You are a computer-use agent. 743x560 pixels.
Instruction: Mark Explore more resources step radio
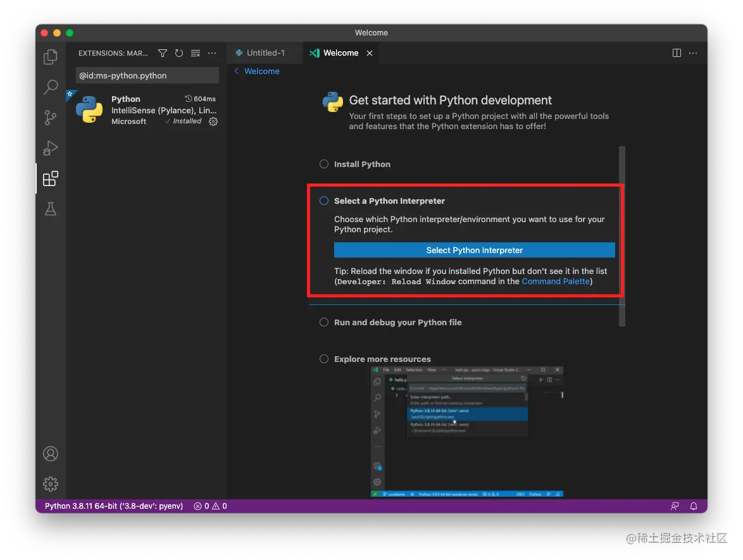click(x=323, y=359)
